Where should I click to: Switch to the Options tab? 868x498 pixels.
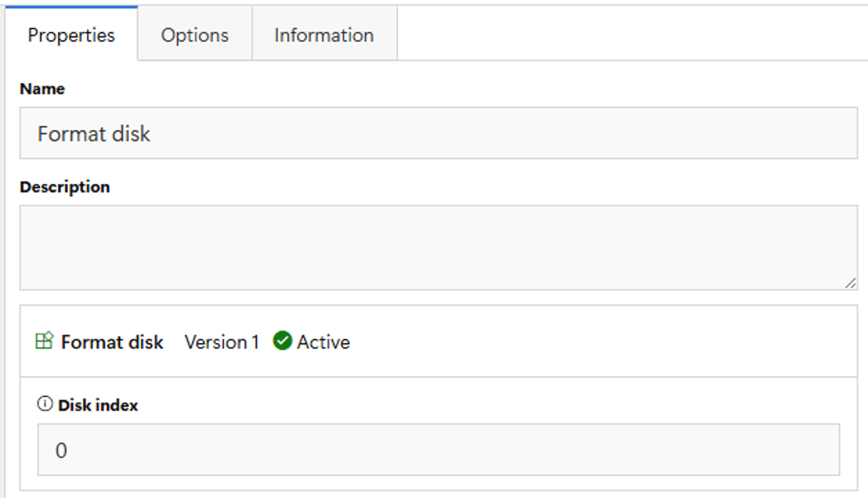coord(195,35)
